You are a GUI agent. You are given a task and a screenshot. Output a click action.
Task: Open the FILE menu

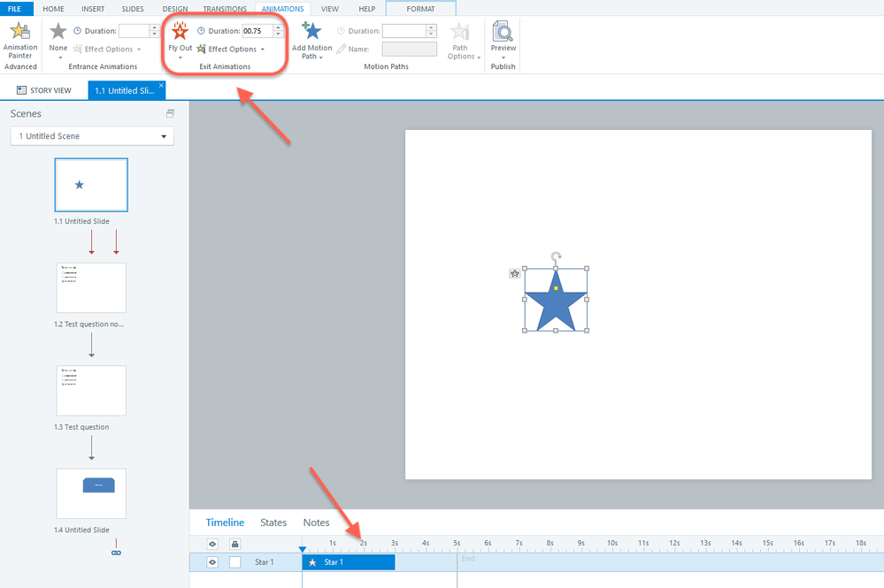[15, 9]
